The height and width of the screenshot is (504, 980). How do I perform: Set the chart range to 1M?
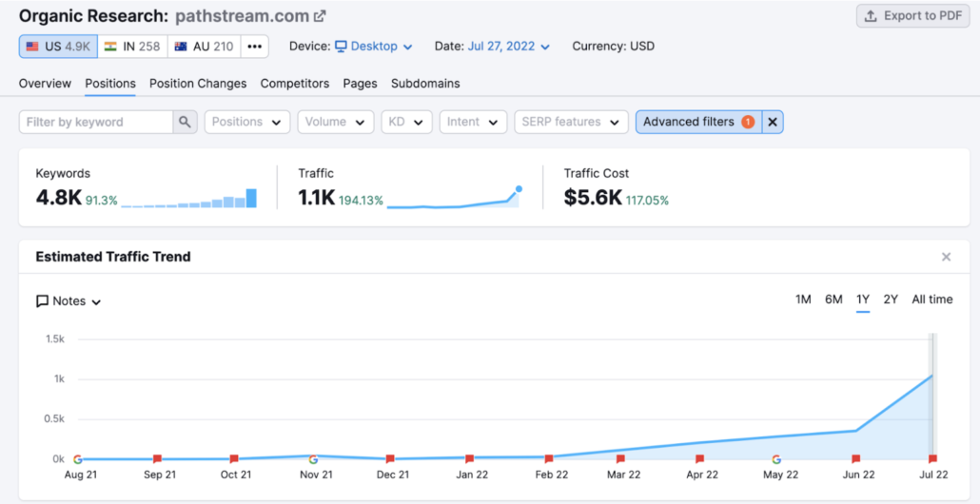click(803, 300)
